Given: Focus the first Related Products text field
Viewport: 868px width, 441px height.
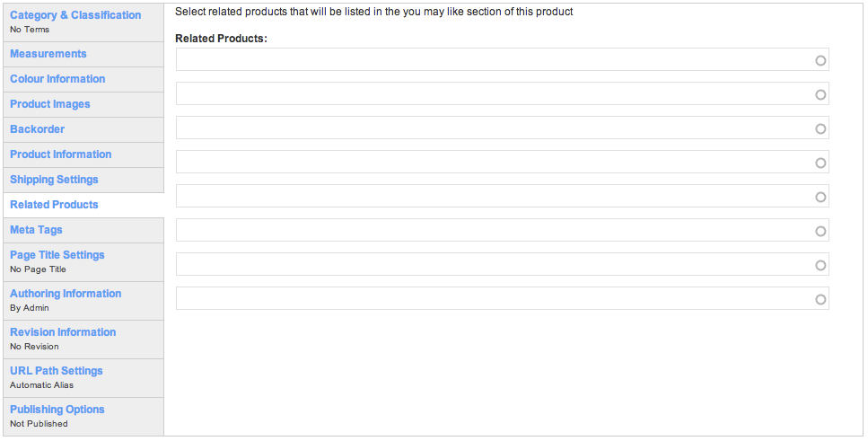Looking at the screenshot, I should 502,59.
